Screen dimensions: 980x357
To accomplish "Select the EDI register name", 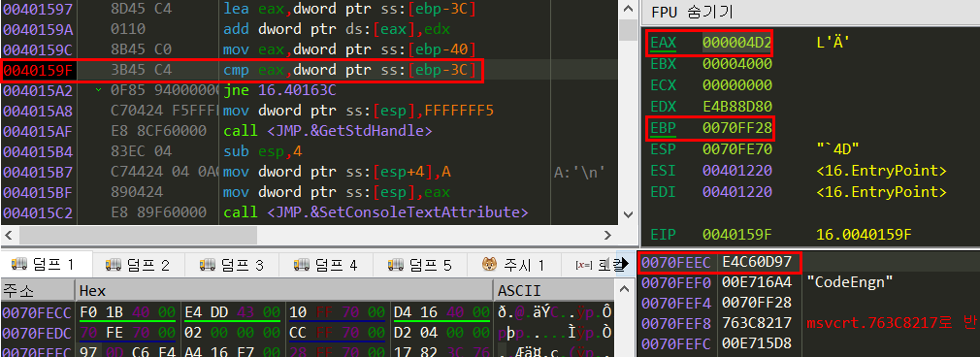I will pyautogui.click(x=663, y=192).
